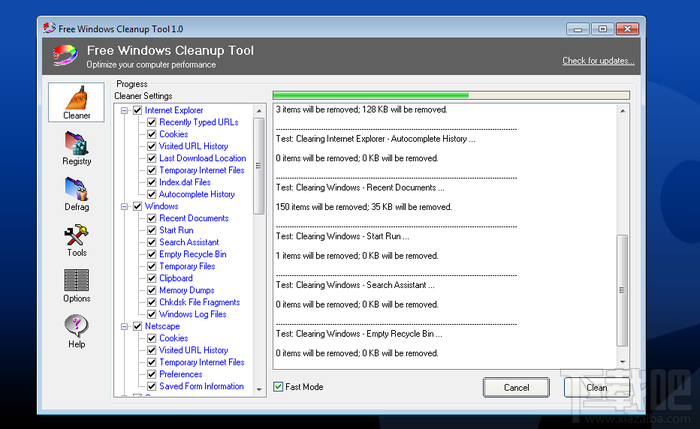Click '3 items will be removed; 128 KB' line

pos(362,110)
